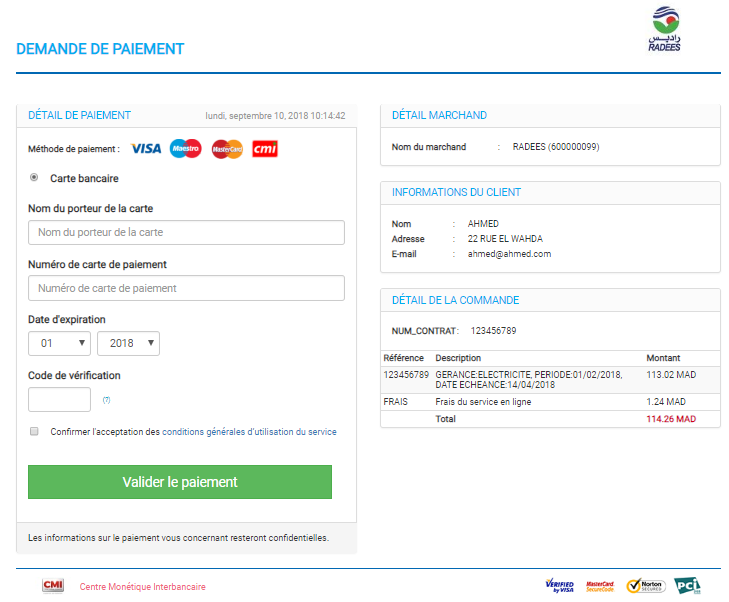Open the expiration month dropdown
Screen dimensions: 729x602
59,343
